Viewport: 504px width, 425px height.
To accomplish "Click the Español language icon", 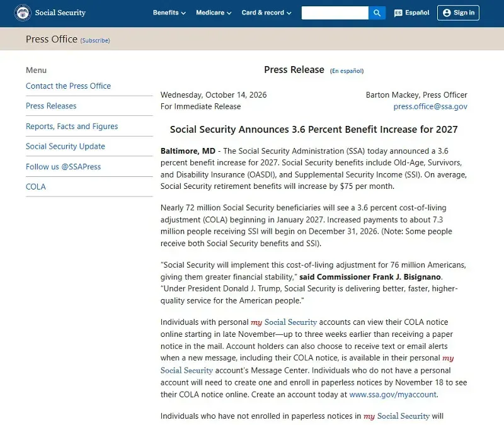I will (398, 13).
